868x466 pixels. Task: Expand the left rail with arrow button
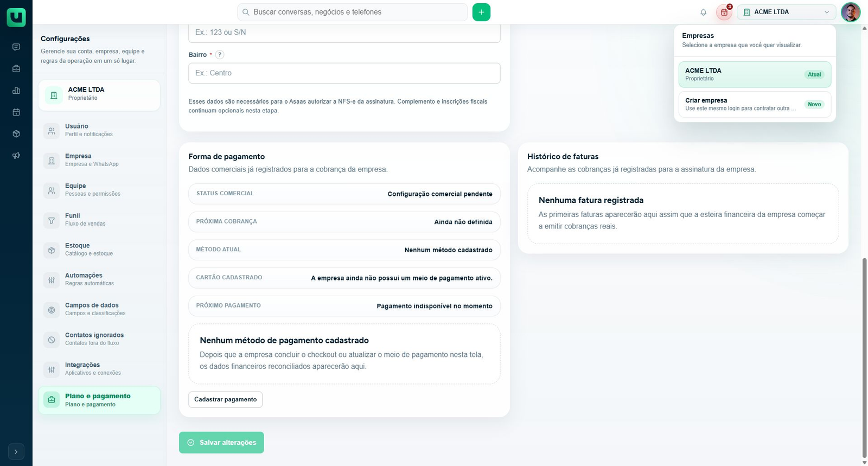(x=16, y=451)
